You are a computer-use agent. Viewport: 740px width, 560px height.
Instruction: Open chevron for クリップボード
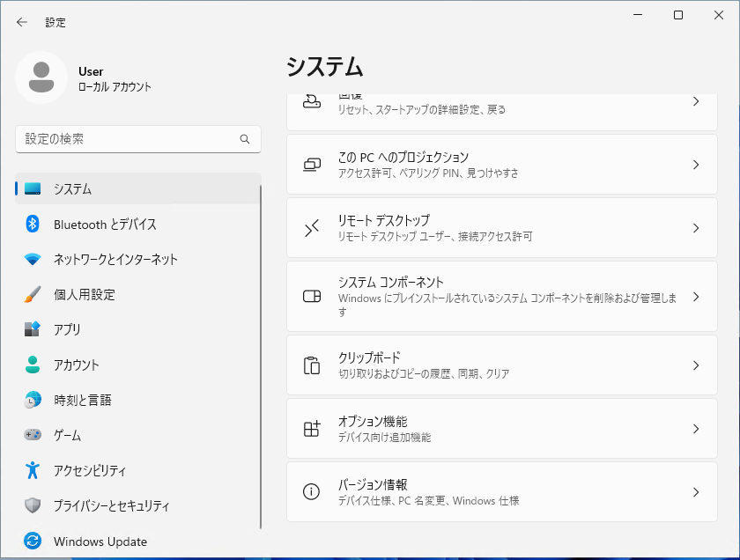696,365
